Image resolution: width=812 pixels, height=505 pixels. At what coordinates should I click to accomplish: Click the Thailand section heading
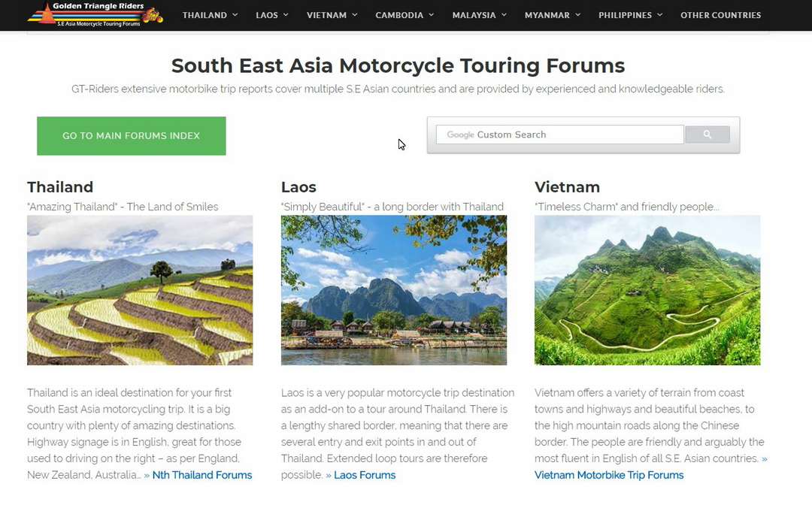coord(60,187)
